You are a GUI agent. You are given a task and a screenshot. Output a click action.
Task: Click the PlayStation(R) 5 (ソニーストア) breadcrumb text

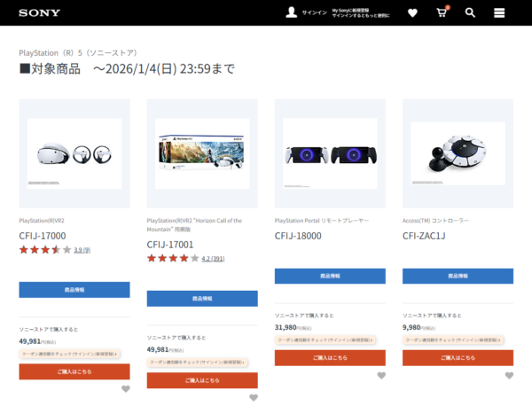[78, 53]
